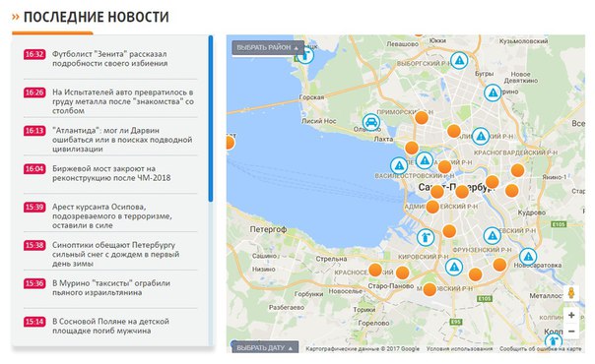Click Сообщить об ошибке на карте link
Screen dimensions: 595x364
[541, 348]
